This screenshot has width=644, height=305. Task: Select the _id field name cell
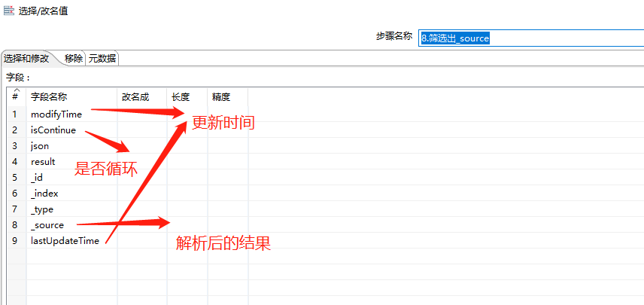click(x=72, y=178)
